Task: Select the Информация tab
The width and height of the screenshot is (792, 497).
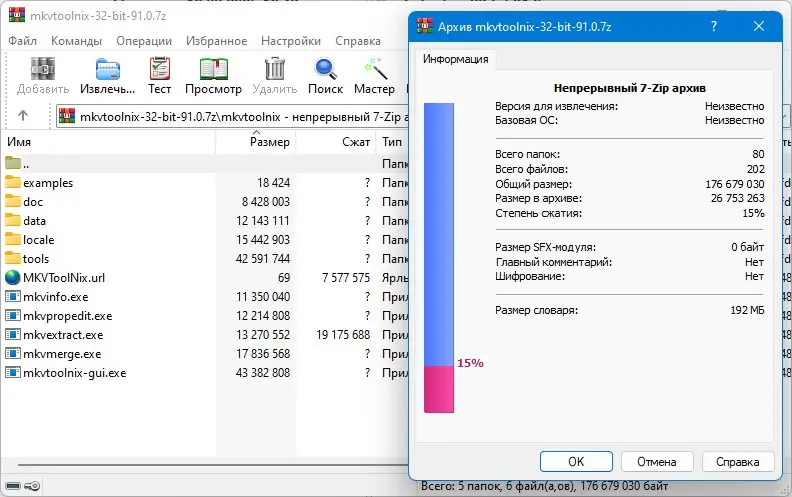Action: 456,59
